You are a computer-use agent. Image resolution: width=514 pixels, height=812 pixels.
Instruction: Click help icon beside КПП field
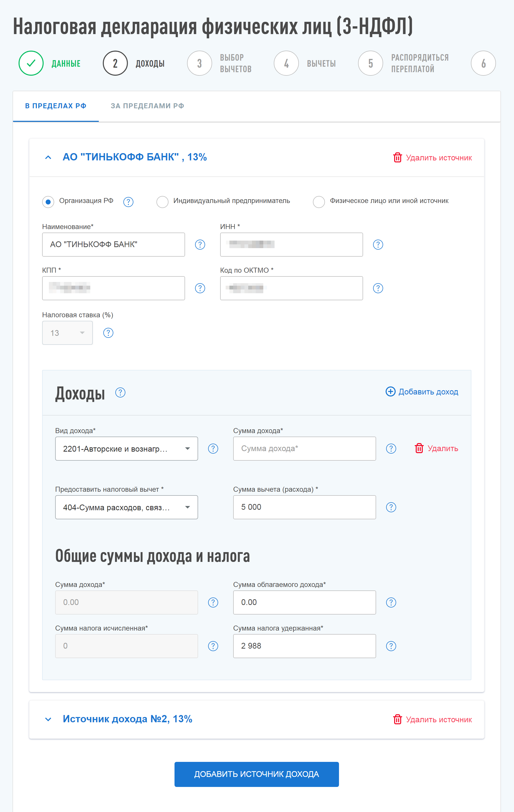(200, 288)
